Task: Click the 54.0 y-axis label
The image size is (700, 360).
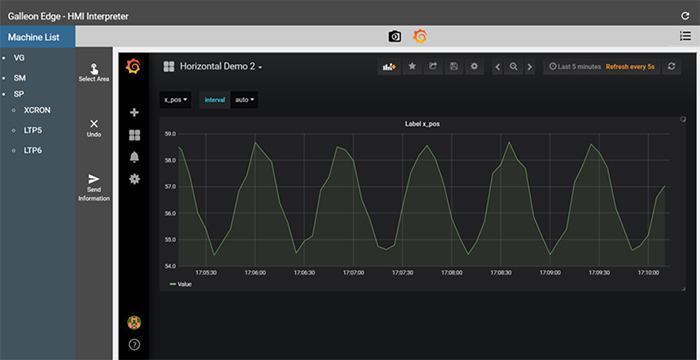Action: coord(171,266)
